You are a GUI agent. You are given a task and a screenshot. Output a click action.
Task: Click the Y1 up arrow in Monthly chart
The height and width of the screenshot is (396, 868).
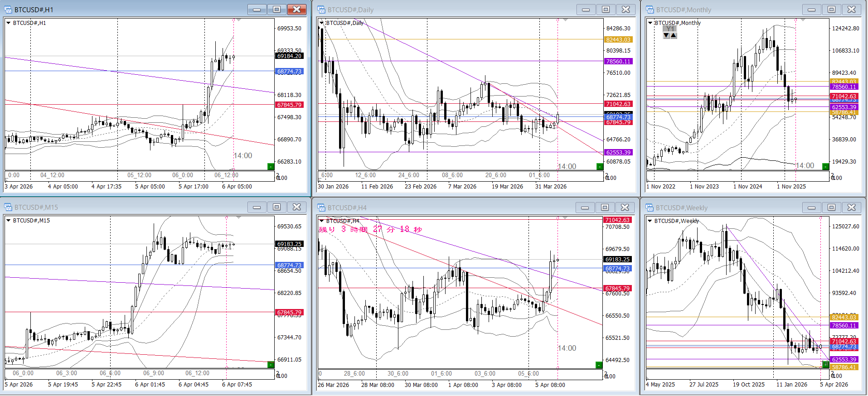[x=674, y=35]
